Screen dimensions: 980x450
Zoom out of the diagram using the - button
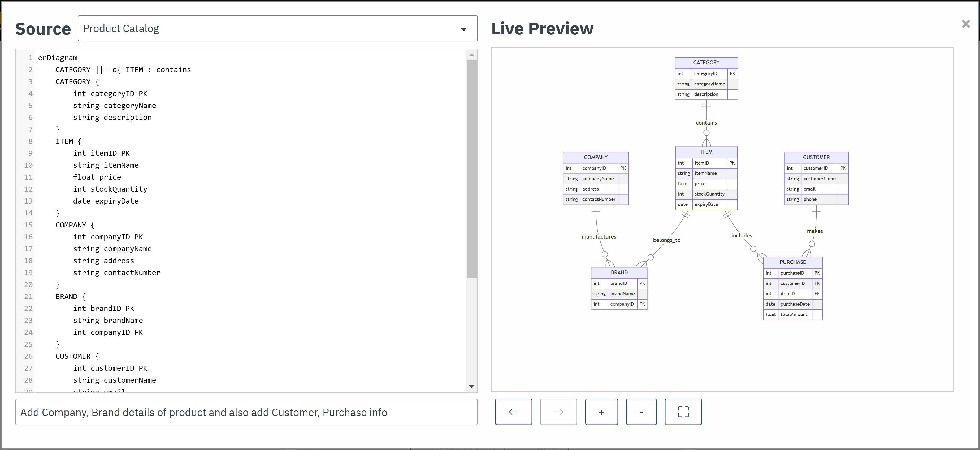[x=641, y=412]
